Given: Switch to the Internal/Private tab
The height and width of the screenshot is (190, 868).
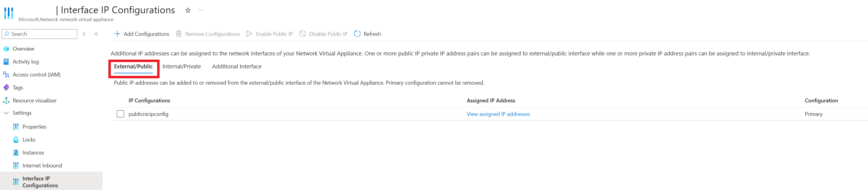Looking at the screenshot, I should pyautogui.click(x=181, y=67).
